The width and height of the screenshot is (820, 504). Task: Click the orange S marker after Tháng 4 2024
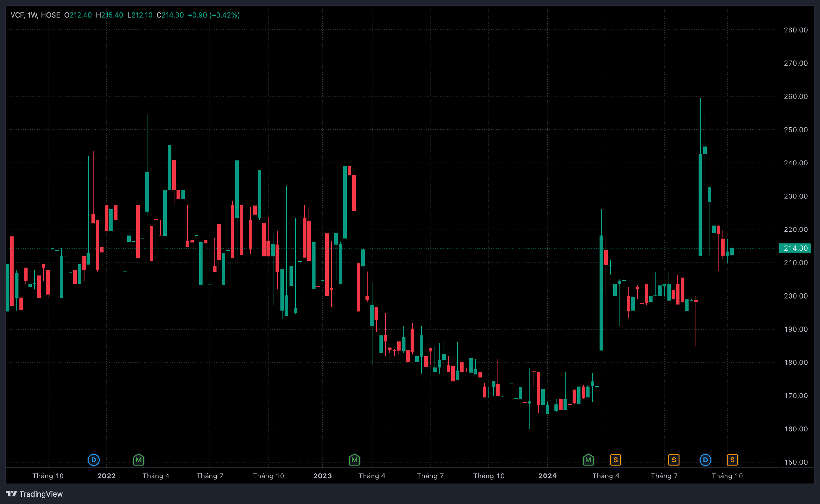(x=616, y=460)
